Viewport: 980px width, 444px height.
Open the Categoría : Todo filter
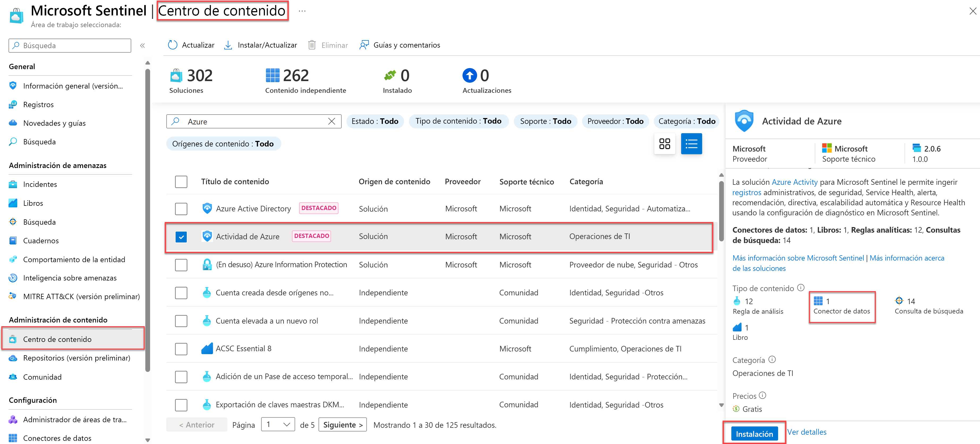pos(687,121)
